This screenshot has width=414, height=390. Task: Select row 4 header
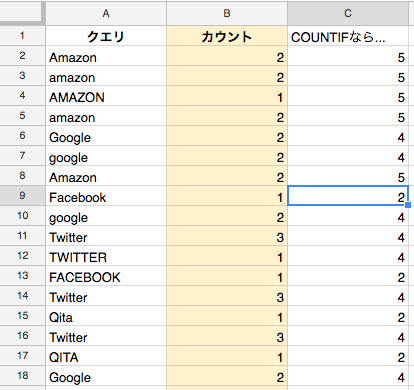22,96
